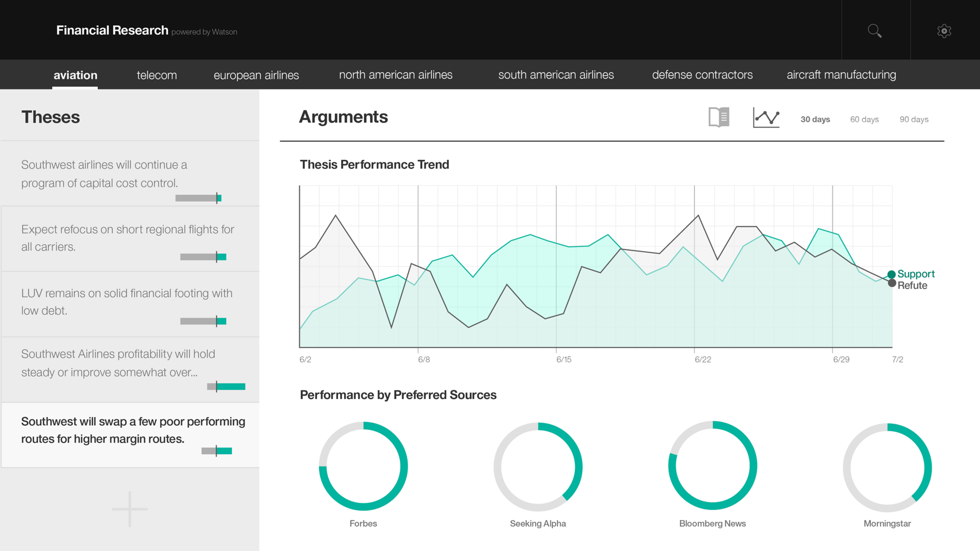Open settings gear icon
The image size is (980, 551).
point(944,31)
